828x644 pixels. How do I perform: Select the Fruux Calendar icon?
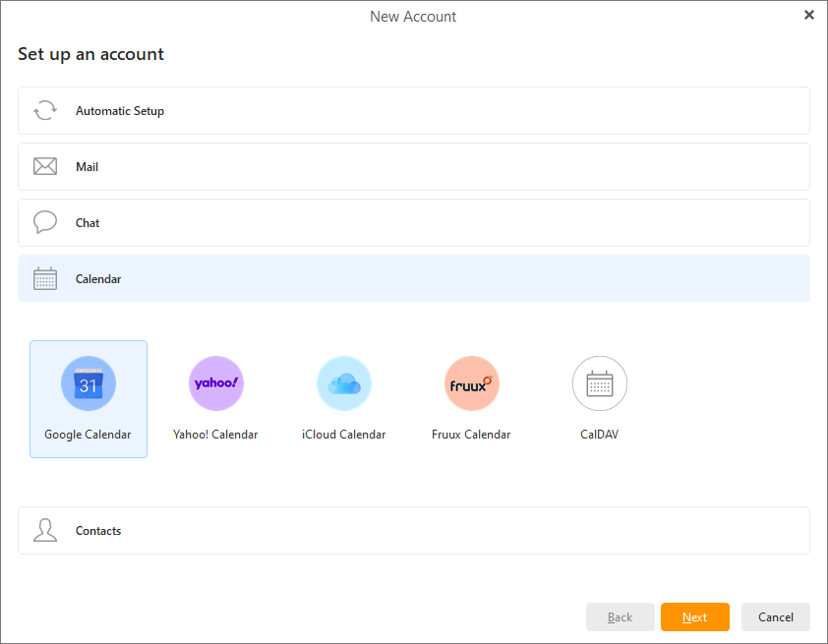(x=472, y=383)
